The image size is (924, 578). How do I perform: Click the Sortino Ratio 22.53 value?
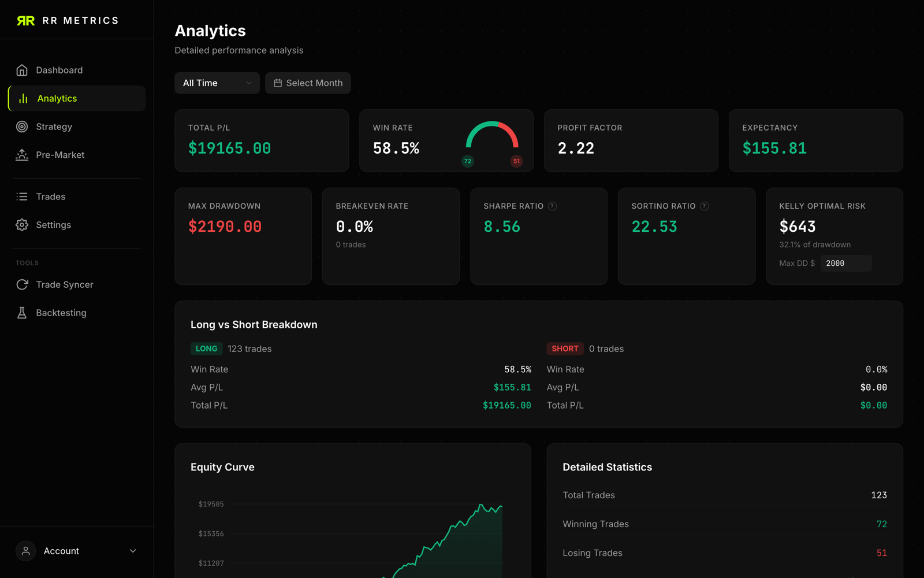(x=654, y=227)
